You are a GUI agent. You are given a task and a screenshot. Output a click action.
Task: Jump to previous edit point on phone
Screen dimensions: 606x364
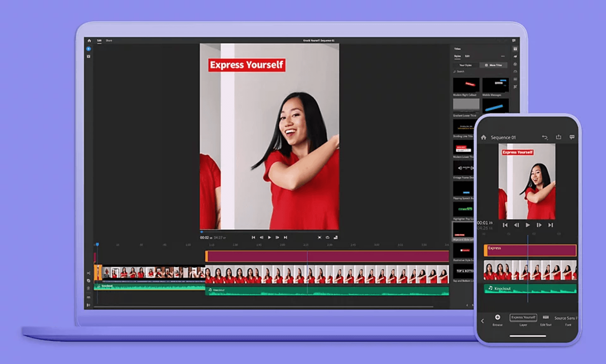[x=505, y=225]
